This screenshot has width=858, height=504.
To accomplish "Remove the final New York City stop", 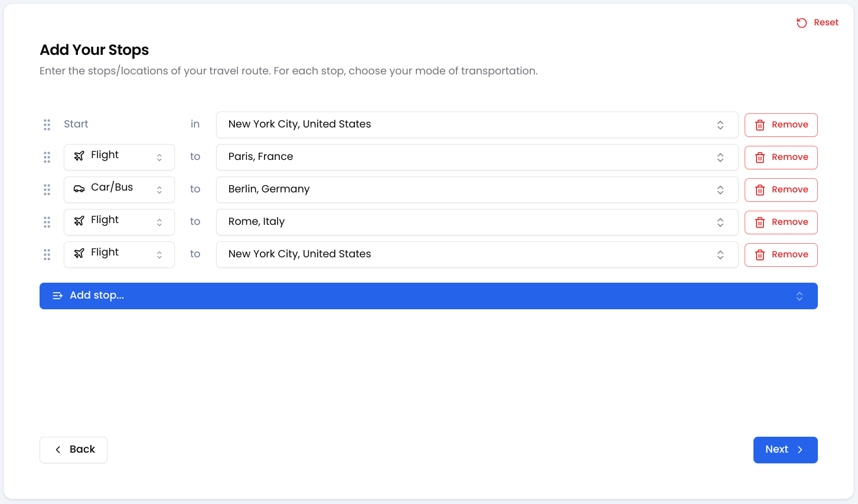I will coord(781,254).
